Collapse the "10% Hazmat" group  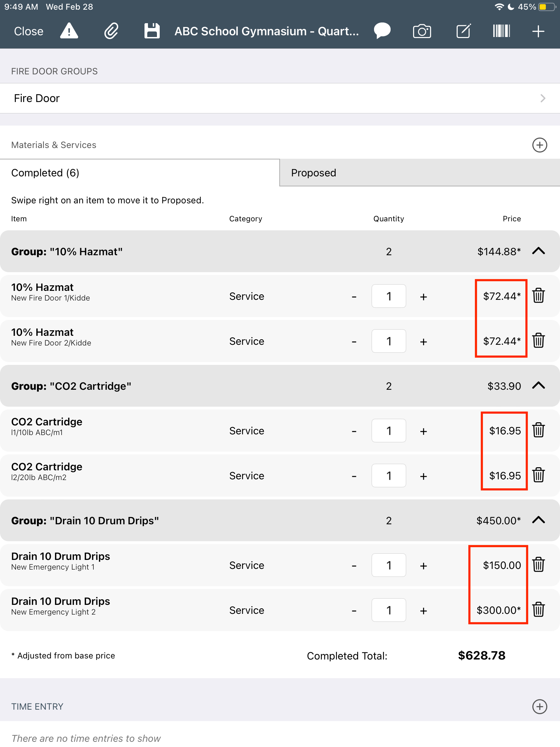tap(539, 251)
